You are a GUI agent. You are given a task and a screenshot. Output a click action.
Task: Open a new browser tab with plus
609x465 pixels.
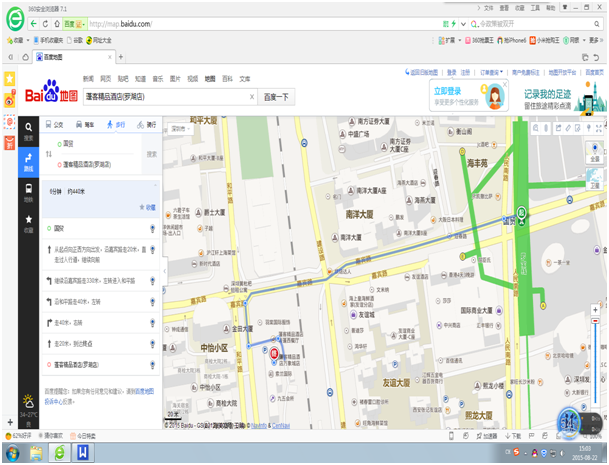click(121, 57)
